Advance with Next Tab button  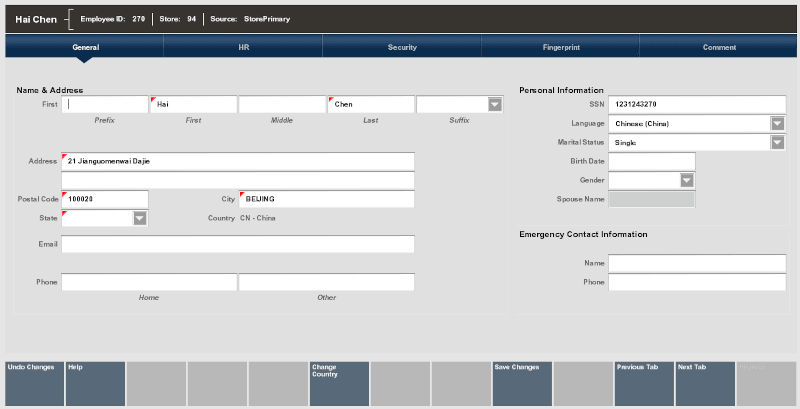[705, 384]
